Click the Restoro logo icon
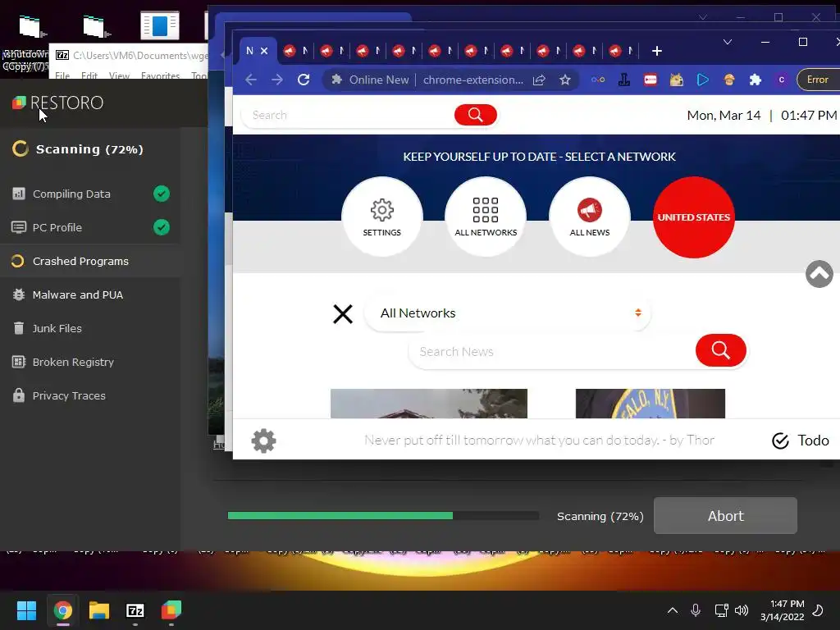Viewport: 840px width, 630px height. [x=19, y=103]
